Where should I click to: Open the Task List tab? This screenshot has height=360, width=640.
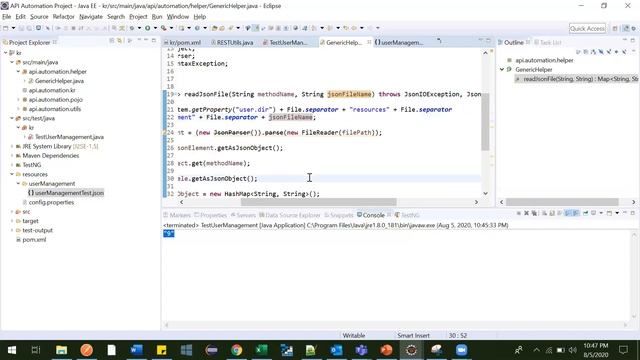pos(548,42)
